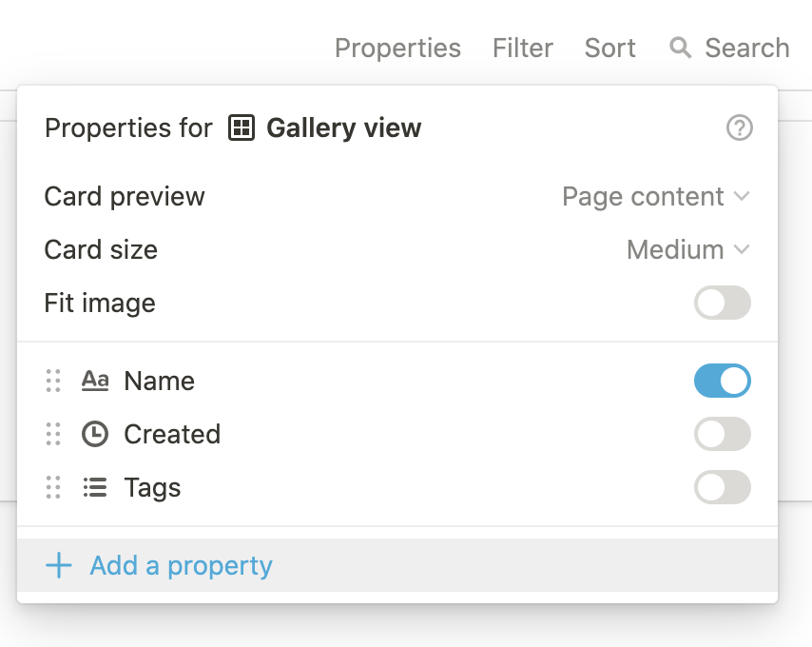
Task: Click the help question mark icon
Action: [x=739, y=127]
